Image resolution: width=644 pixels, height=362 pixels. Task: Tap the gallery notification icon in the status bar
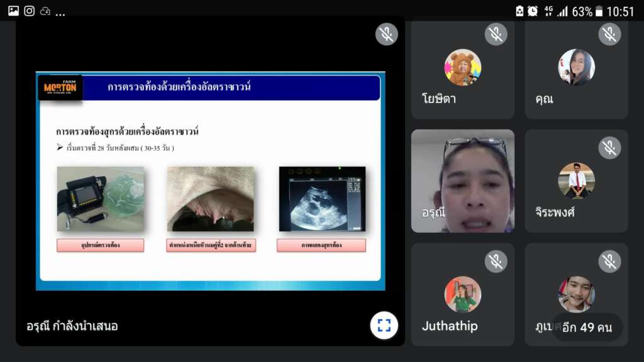click(13, 11)
